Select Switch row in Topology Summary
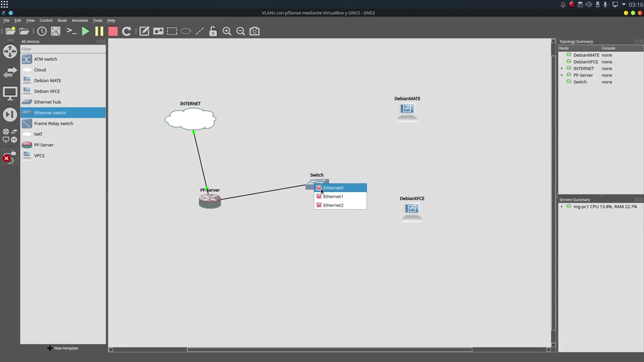 coord(601,82)
